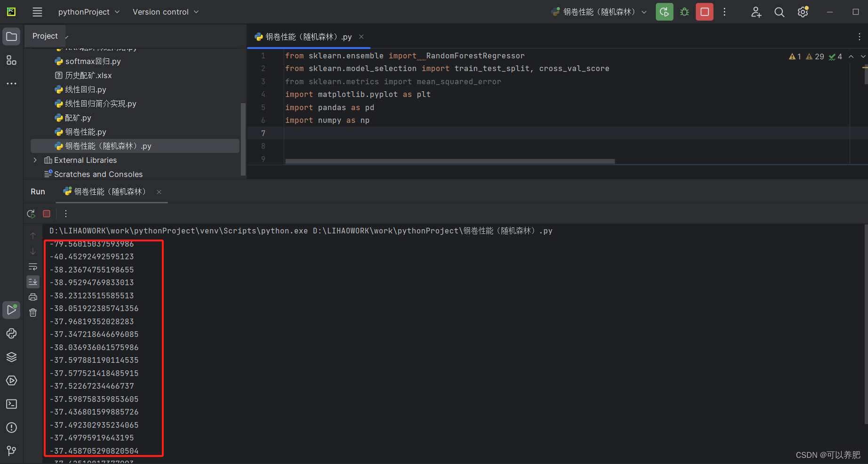The width and height of the screenshot is (868, 464).
Task: Close the Run tab 钢卷性能（随机森林）
Action: point(159,192)
